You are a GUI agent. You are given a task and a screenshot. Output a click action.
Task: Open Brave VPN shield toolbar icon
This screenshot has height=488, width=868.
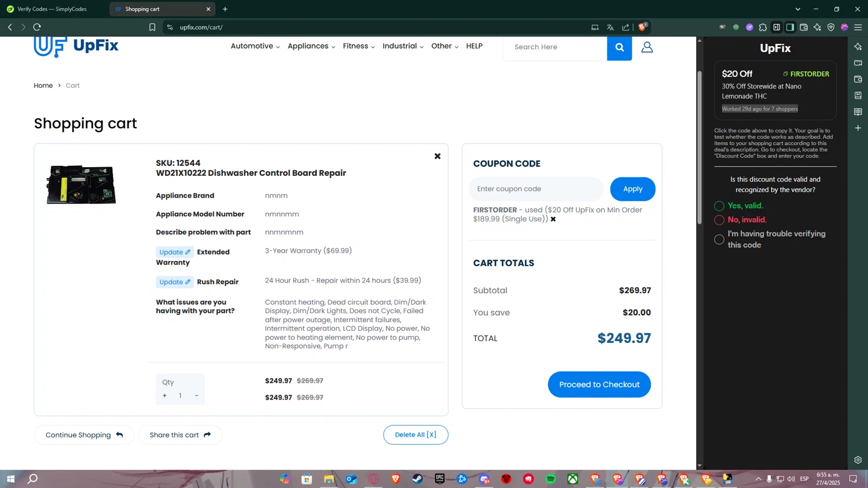(831, 27)
